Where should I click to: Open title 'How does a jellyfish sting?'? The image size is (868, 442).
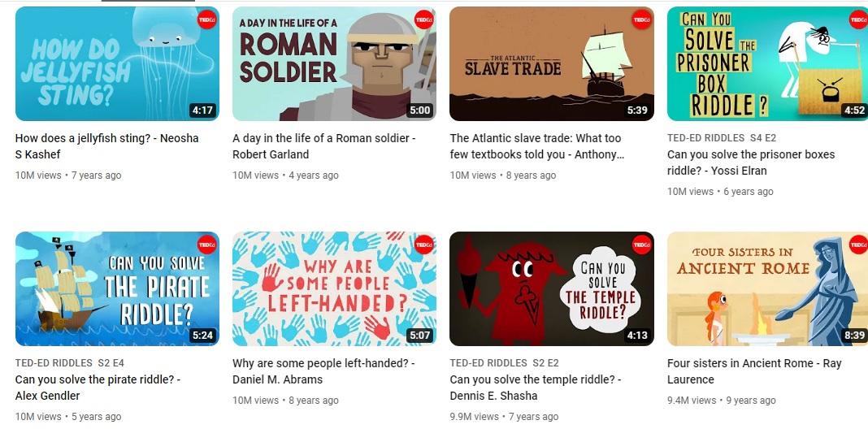(106, 146)
